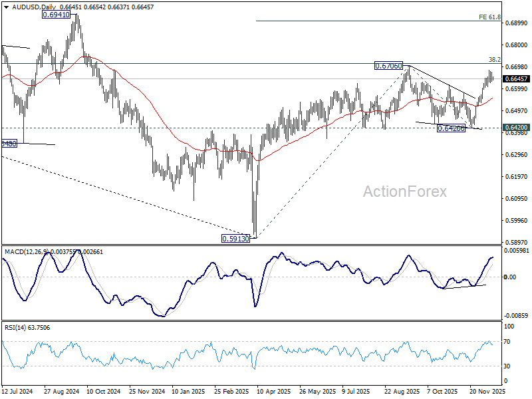
Task: Select the 0.59130 low price label
Action: click(235, 237)
